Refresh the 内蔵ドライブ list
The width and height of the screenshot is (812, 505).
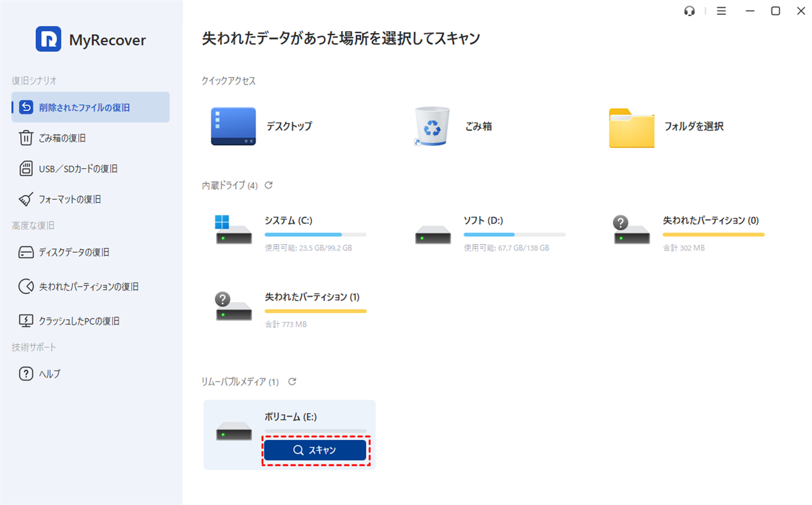[x=269, y=185]
